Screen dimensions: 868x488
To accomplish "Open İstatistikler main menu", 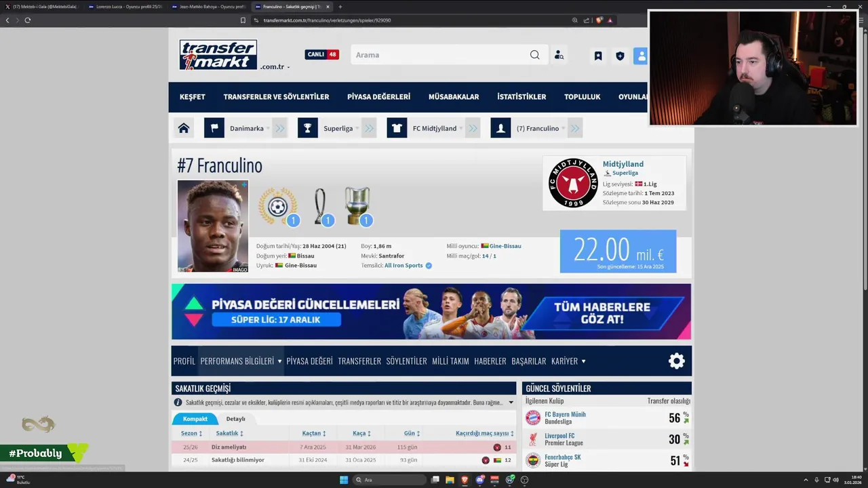I will 521,97.
